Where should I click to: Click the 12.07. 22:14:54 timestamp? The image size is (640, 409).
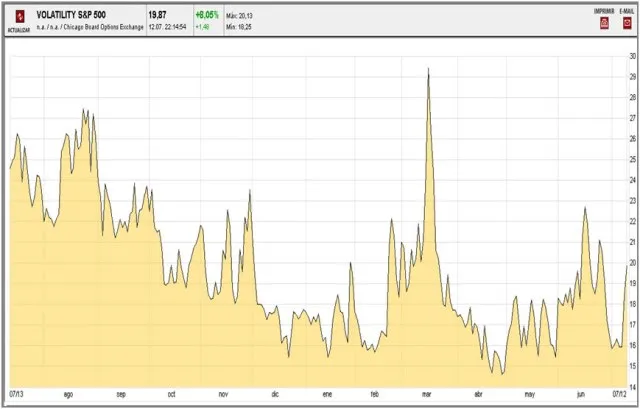168,27
